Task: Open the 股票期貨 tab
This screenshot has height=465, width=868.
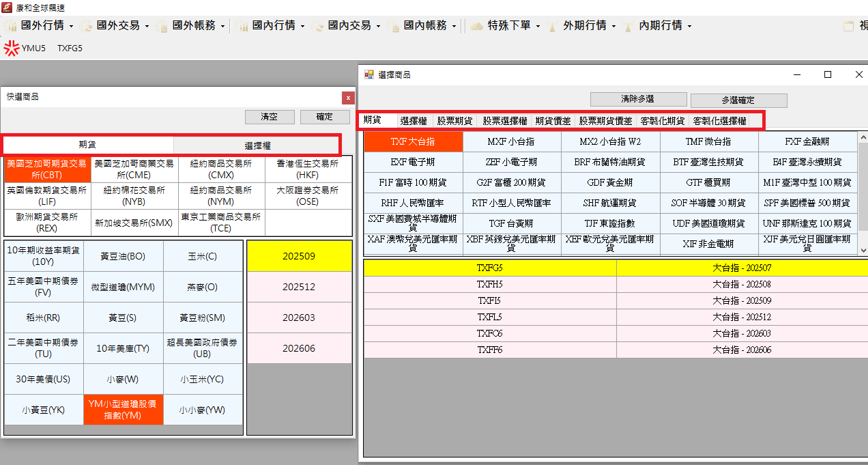Action: click(x=454, y=120)
